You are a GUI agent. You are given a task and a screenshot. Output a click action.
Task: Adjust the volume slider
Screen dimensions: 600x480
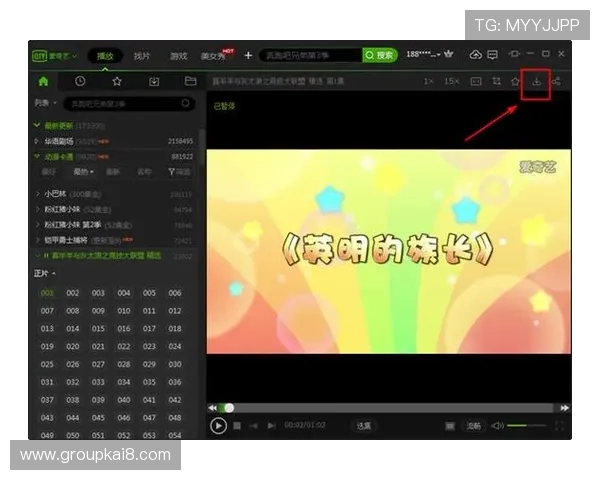coord(524,426)
